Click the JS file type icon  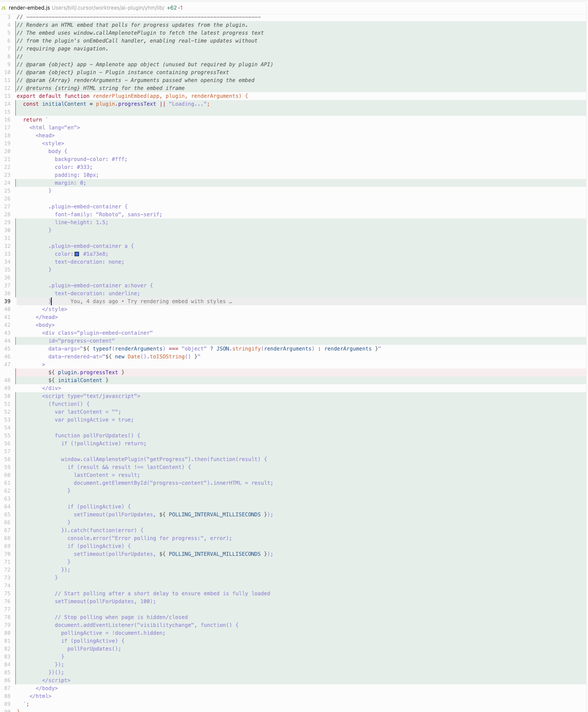[x=4, y=8]
